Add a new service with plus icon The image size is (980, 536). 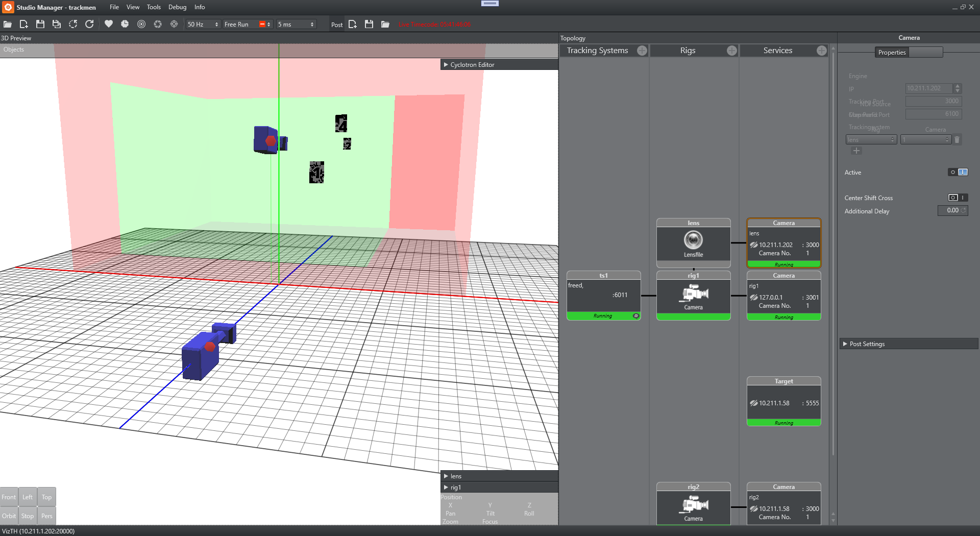click(821, 51)
